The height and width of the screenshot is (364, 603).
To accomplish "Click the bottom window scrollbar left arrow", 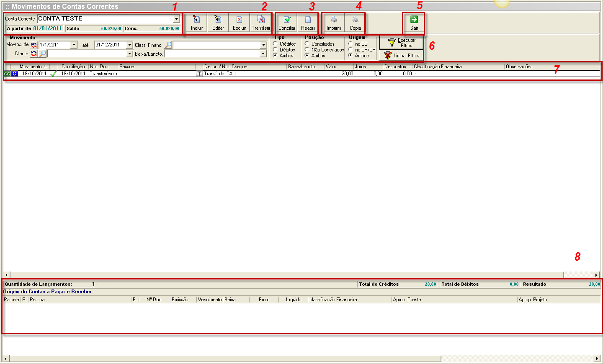I will tap(5, 359).
